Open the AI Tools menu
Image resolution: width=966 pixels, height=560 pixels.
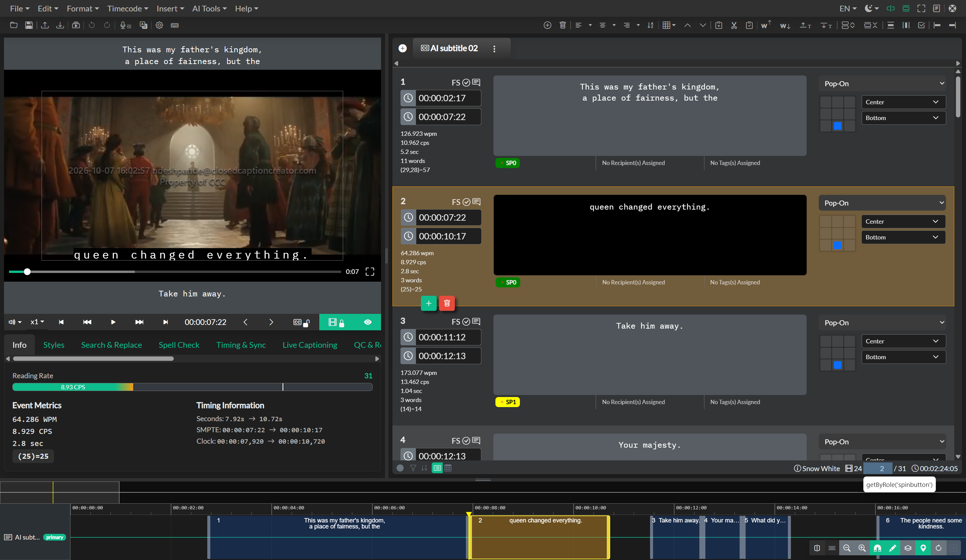click(x=209, y=8)
